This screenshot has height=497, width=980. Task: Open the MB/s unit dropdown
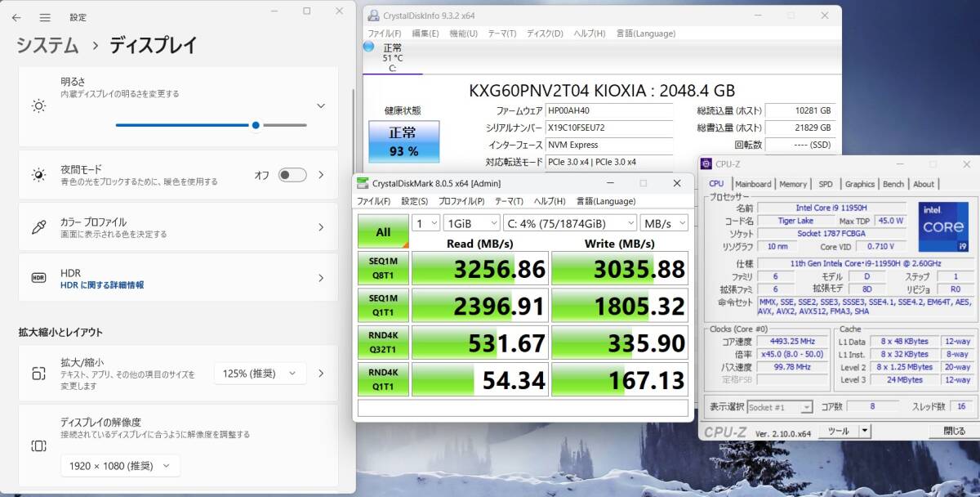[x=664, y=222]
